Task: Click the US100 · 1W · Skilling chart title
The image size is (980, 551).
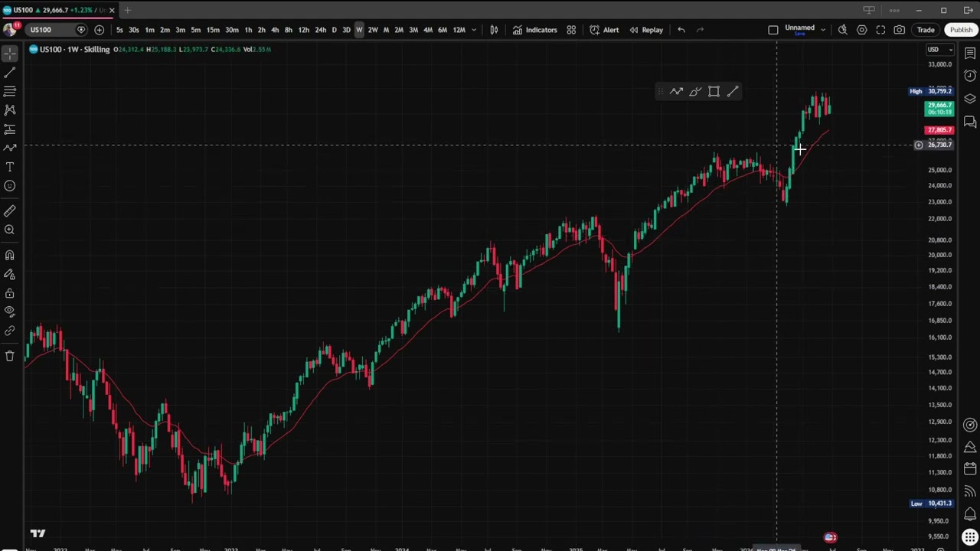Action: [x=75, y=50]
